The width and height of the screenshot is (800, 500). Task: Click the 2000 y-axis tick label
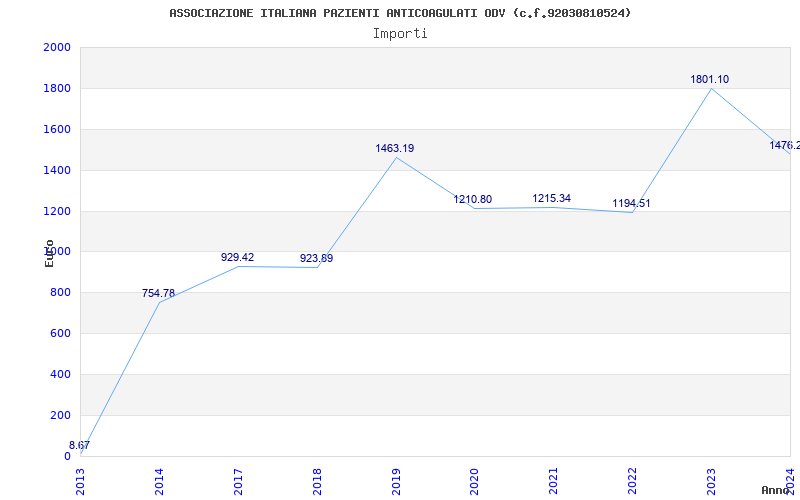click(x=57, y=47)
